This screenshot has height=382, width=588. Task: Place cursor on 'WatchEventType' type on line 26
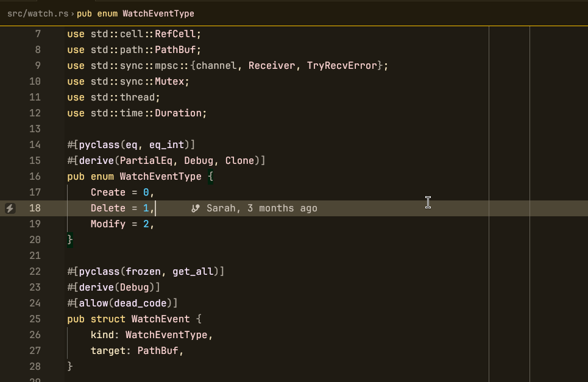click(x=166, y=334)
